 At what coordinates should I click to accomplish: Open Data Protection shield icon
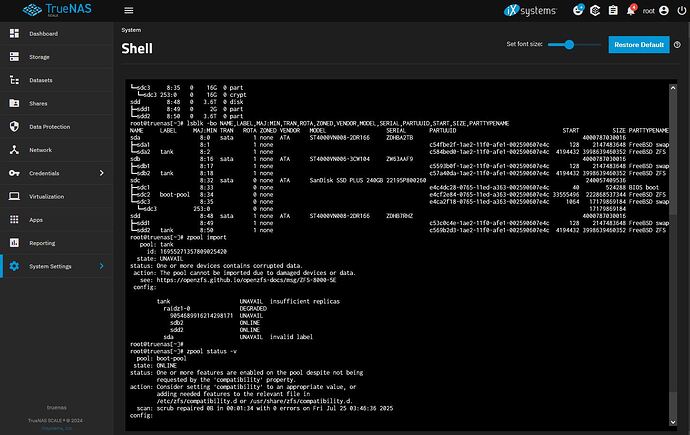pyautogui.click(x=13, y=127)
